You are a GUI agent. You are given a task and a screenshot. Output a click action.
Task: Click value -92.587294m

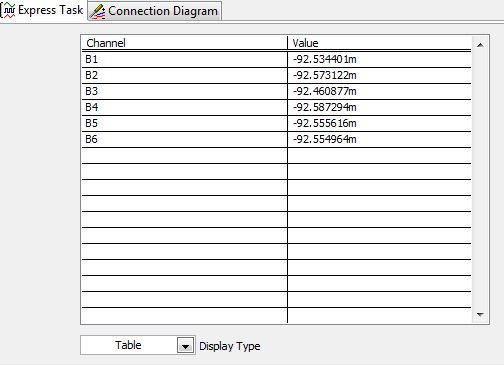tap(325, 107)
